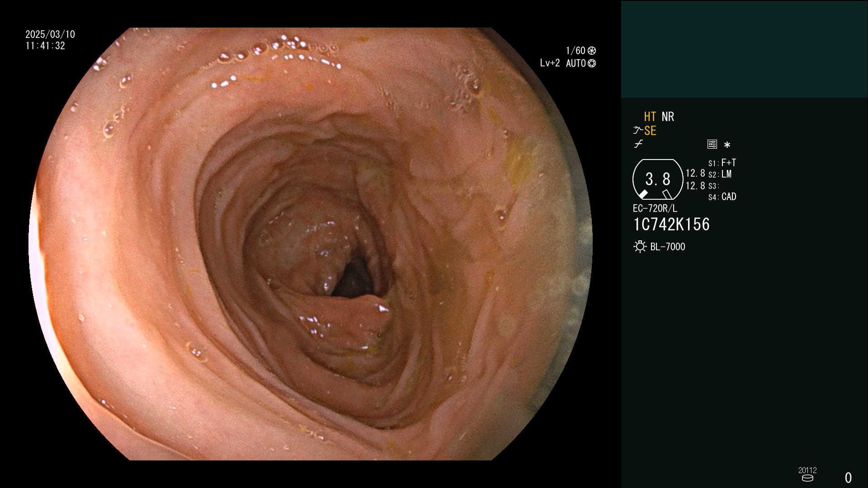
Task: Open the image settings sliders icon
Action: (712, 144)
